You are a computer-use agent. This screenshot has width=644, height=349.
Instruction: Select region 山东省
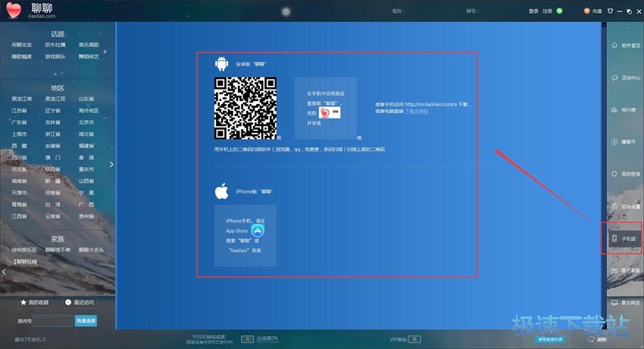[86, 99]
